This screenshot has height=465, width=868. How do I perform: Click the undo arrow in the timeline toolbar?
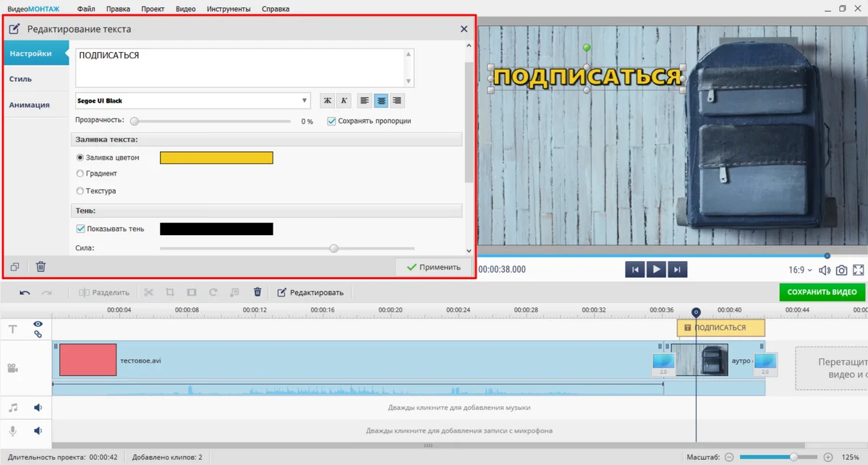click(25, 292)
